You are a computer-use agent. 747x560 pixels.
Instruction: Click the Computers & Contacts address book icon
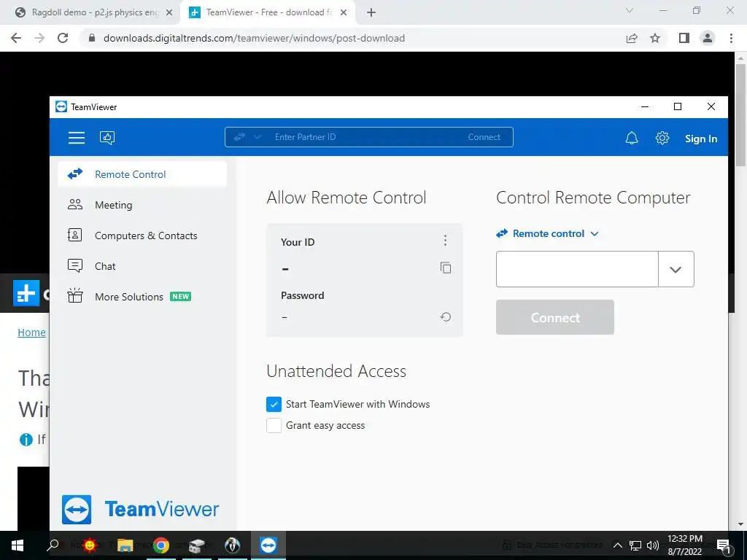(x=75, y=236)
